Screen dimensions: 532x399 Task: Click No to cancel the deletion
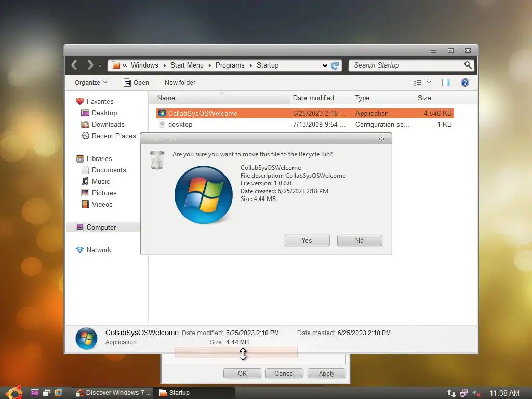pyautogui.click(x=360, y=240)
